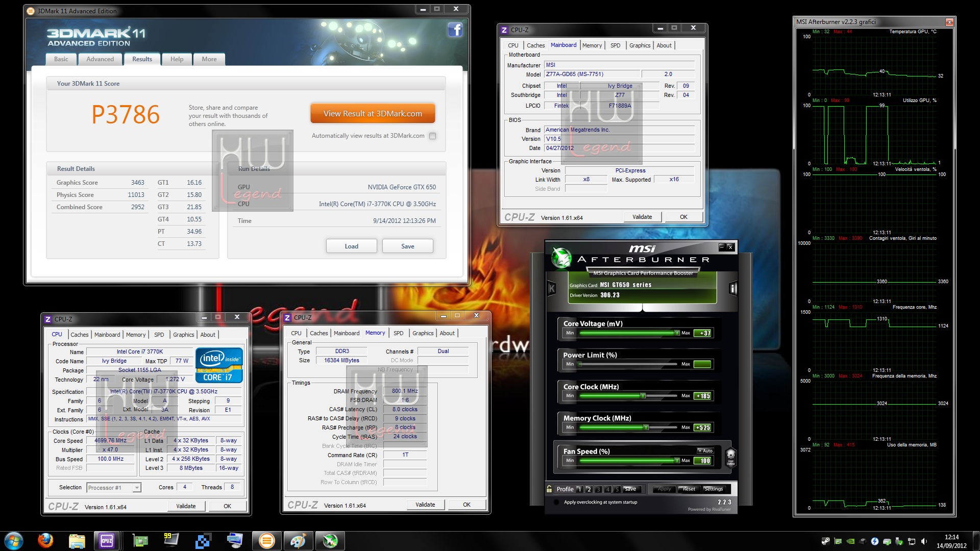The image size is (980, 551).
Task: Click the Fan Speed 100 value field
Action: pos(703,461)
